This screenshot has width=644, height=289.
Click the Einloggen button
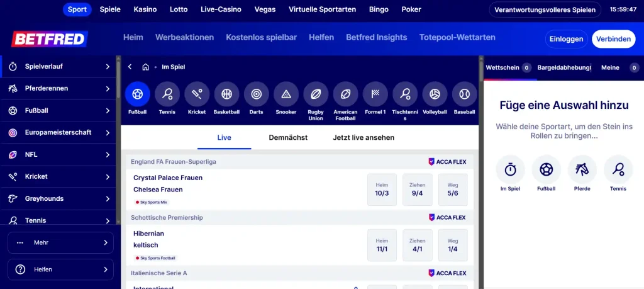tap(567, 39)
